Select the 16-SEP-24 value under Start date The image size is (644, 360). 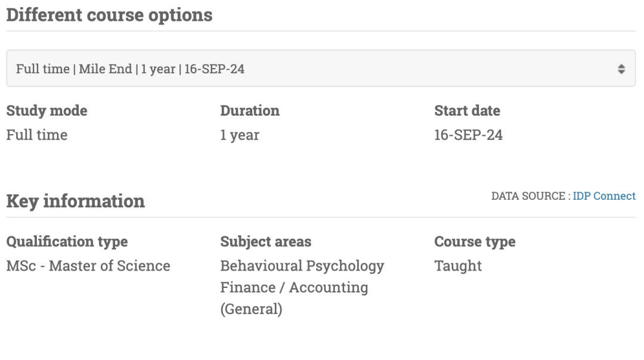468,135
